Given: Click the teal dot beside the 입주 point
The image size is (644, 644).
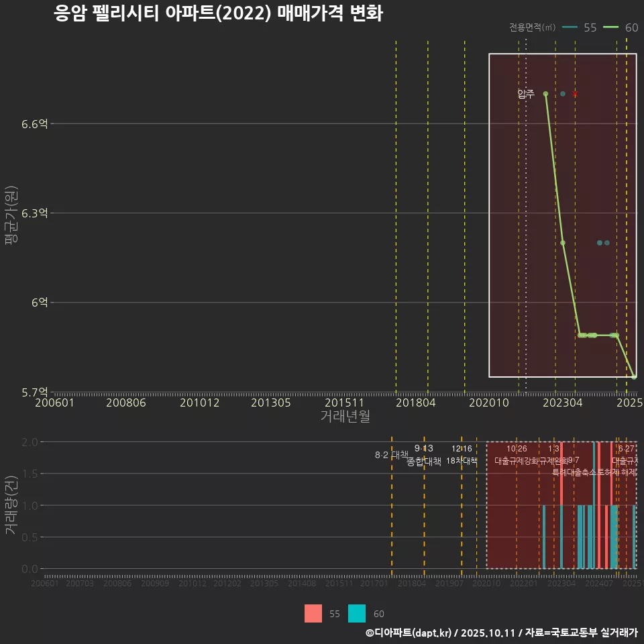Looking at the screenshot, I should coord(563,94).
